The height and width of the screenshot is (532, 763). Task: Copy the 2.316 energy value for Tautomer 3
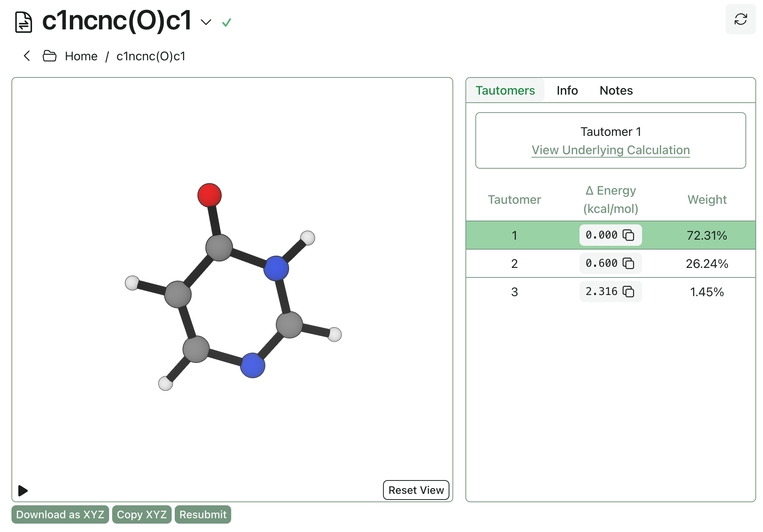[629, 291]
